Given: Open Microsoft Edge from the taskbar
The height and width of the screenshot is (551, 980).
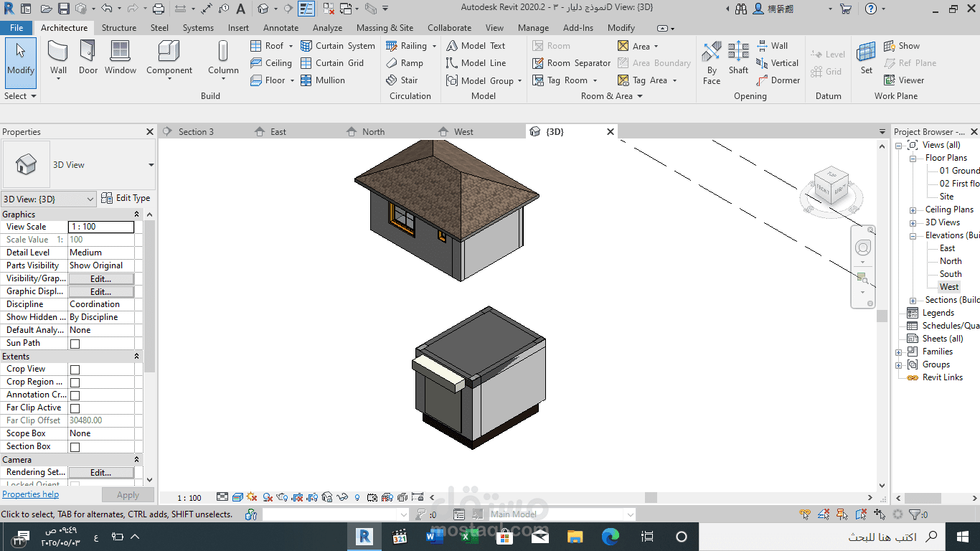Looking at the screenshot, I should (611, 536).
